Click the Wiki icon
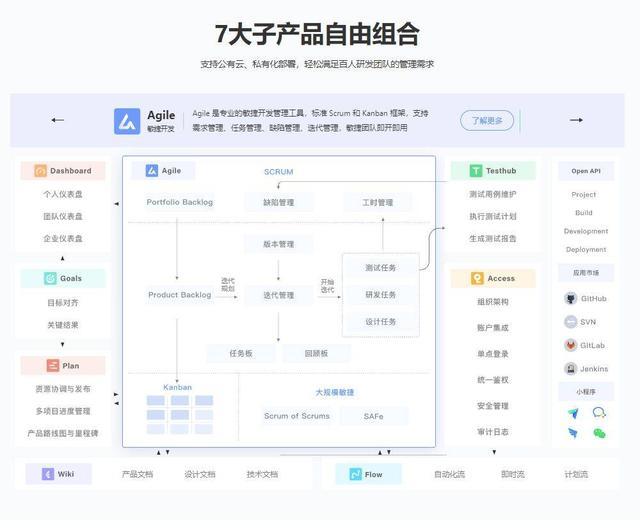The height and width of the screenshot is (529, 640). pyautogui.click(x=48, y=474)
